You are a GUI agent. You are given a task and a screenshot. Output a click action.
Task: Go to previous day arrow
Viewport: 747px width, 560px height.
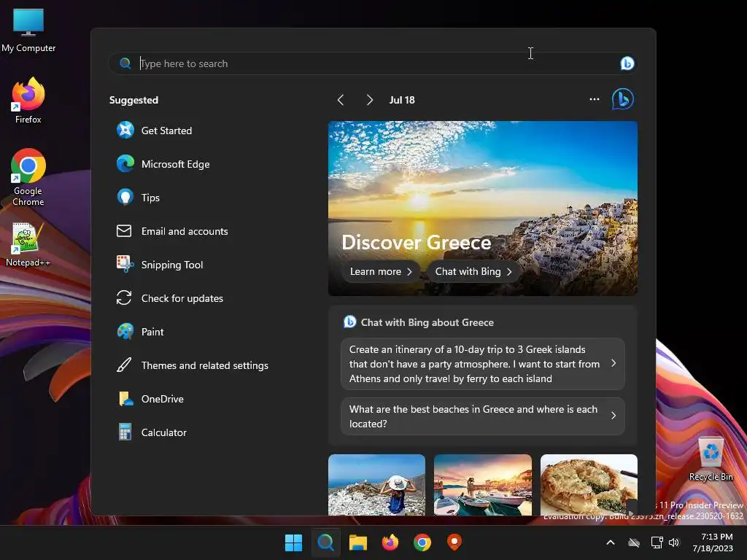340,99
